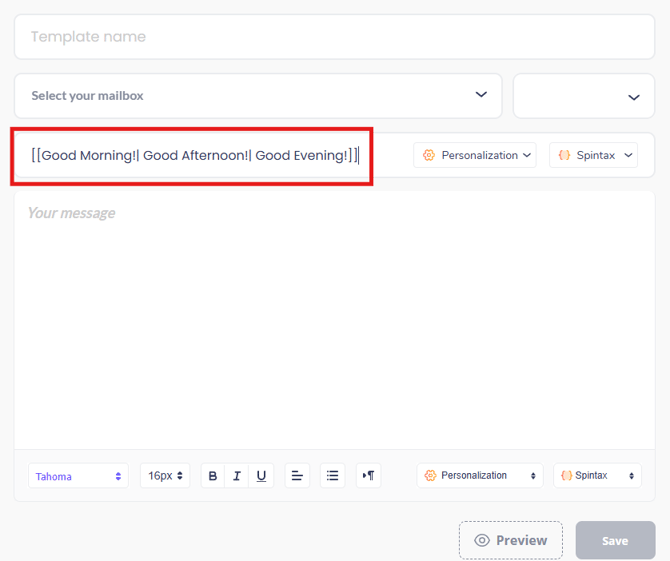Open the Personalization dropdown in the subject row

tap(476, 155)
